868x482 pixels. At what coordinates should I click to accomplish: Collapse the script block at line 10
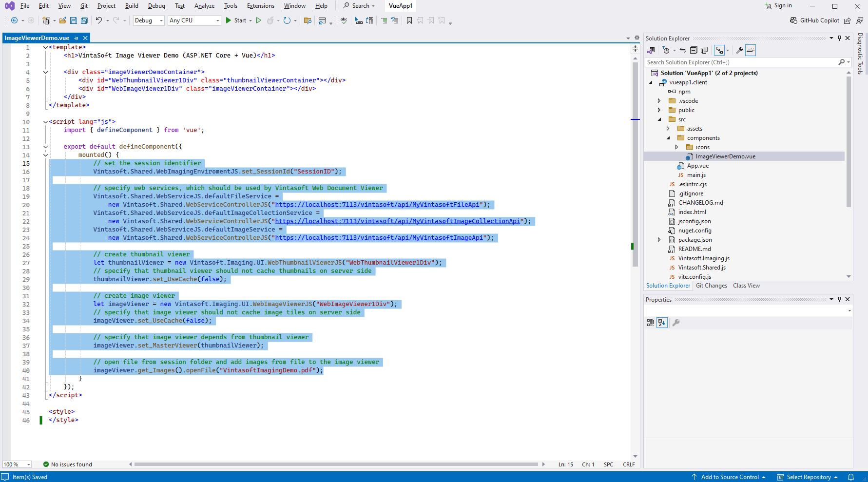coord(45,122)
